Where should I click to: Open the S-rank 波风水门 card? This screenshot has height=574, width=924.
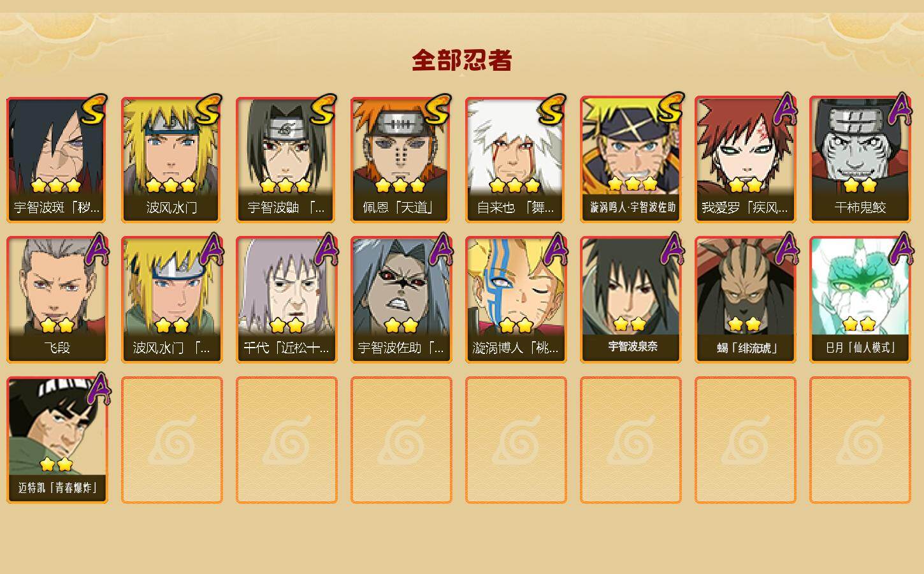coord(172,159)
